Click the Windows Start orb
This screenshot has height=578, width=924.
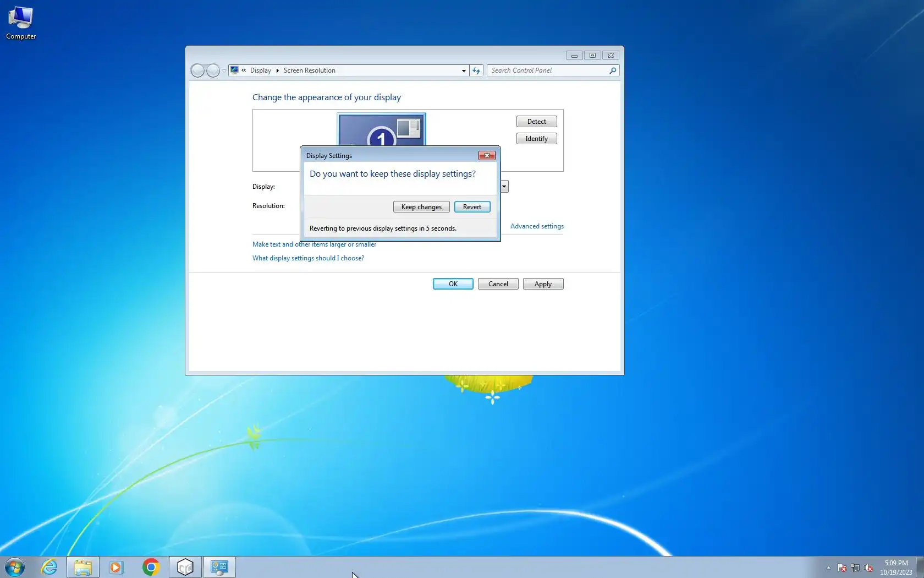[x=15, y=567]
